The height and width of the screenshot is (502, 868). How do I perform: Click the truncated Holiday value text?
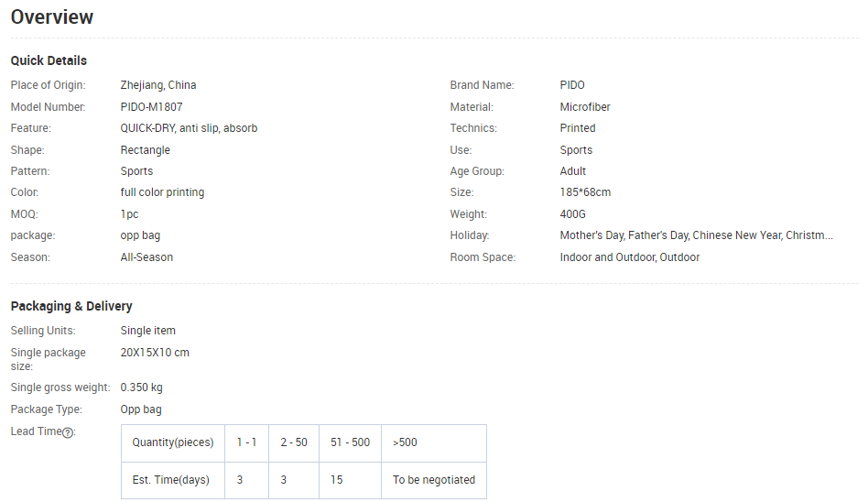(696, 235)
